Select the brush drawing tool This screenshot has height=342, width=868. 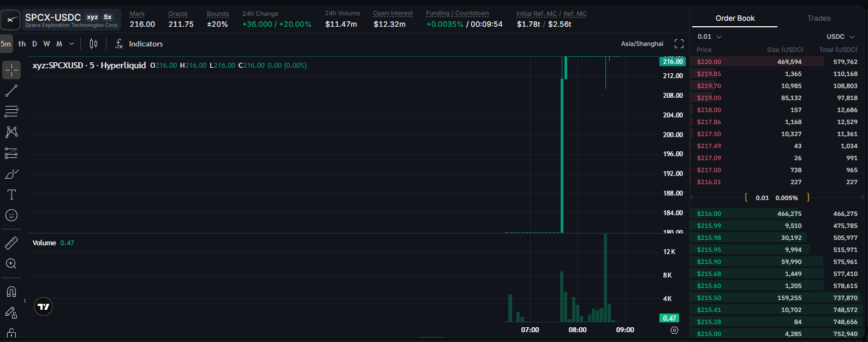tap(11, 174)
